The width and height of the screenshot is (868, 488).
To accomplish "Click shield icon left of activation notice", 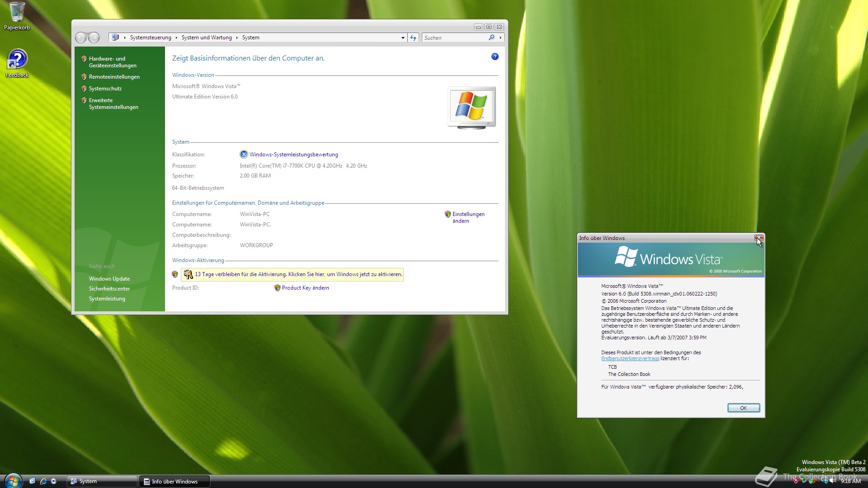I will [175, 274].
